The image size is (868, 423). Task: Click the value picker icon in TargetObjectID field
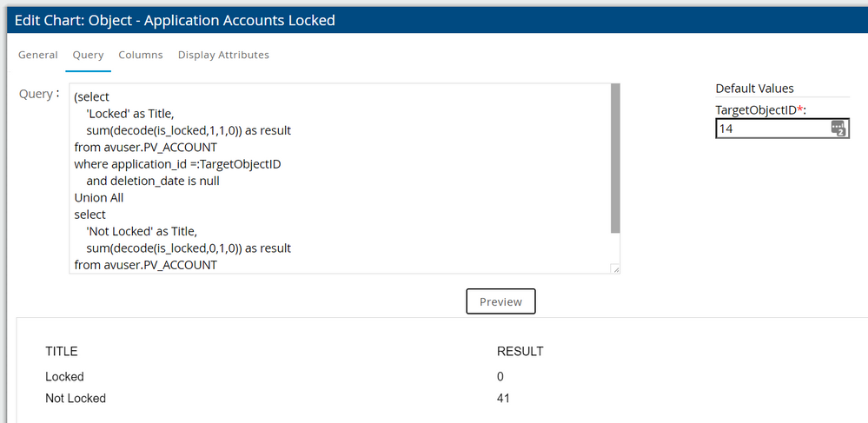(x=838, y=129)
